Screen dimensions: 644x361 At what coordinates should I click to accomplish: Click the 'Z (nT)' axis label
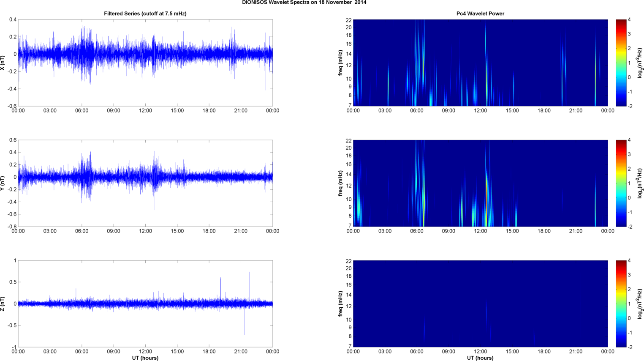click(3, 304)
